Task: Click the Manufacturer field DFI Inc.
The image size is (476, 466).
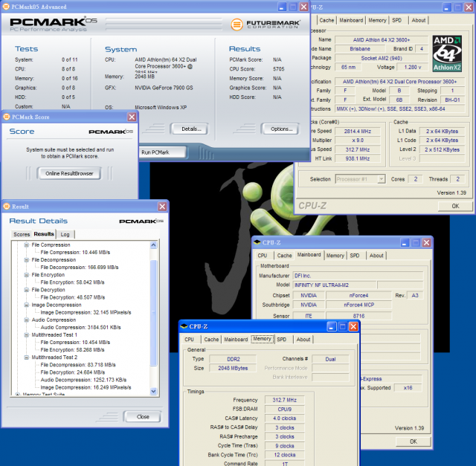Action: (x=358, y=276)
